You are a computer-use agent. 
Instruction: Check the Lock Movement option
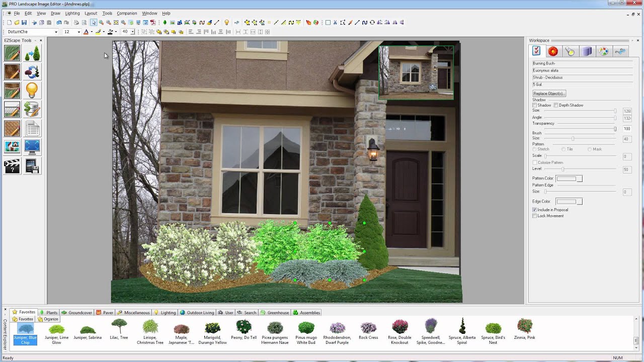pos(534,216)
